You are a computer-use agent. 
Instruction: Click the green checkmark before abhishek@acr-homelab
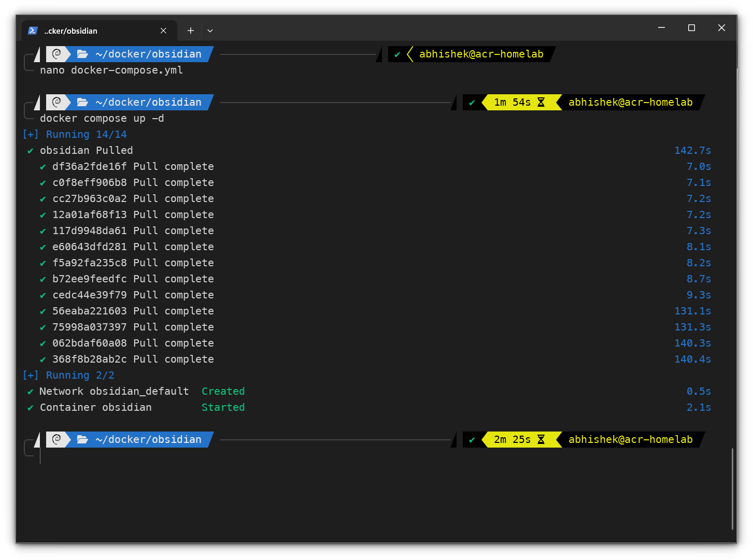pos(397,54)
